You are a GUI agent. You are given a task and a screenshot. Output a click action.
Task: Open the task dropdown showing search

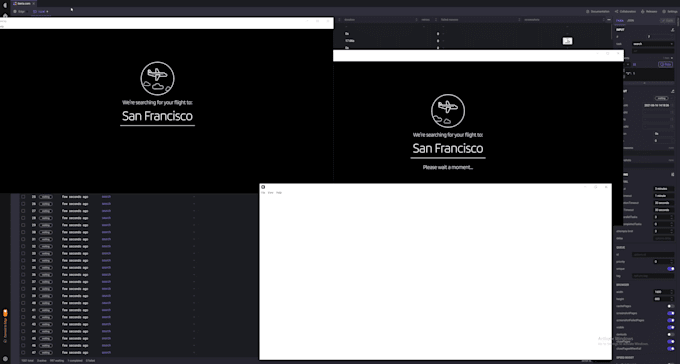tap(653, 44)
